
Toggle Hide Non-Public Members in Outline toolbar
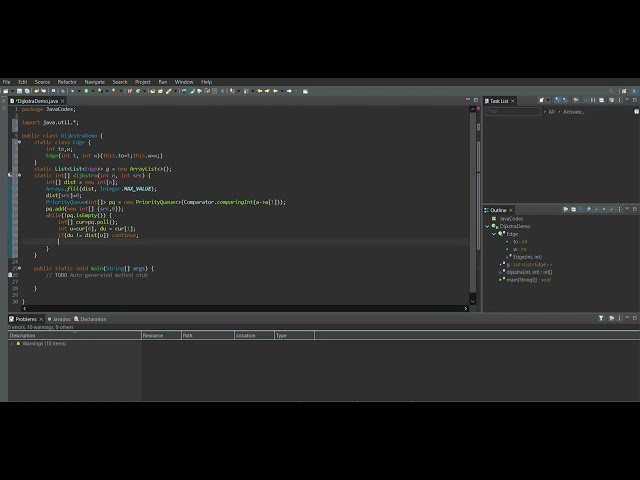(605, 209)
